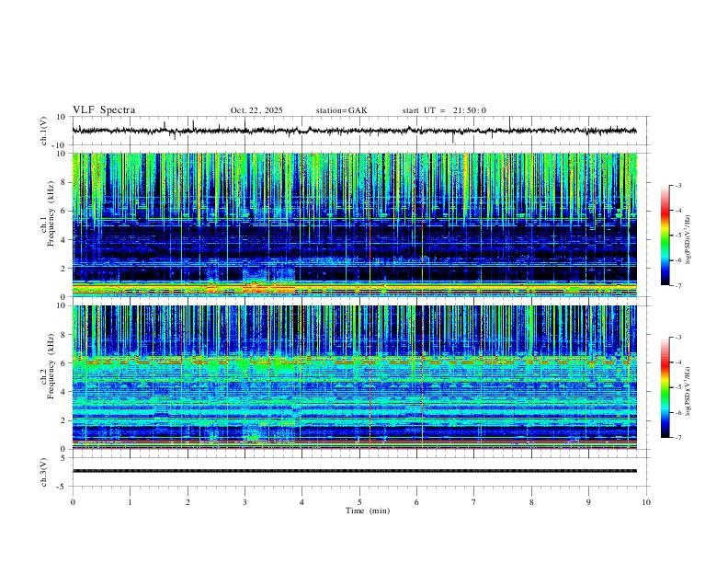Click the time axis tick label "4"
This screenshot has width=728, height=563.
coord(301,502)
